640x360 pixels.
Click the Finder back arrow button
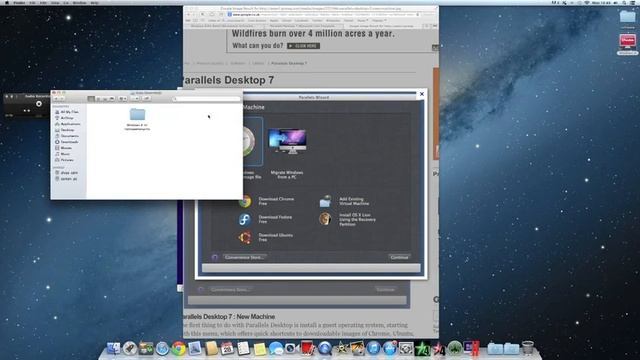[56, 99]
